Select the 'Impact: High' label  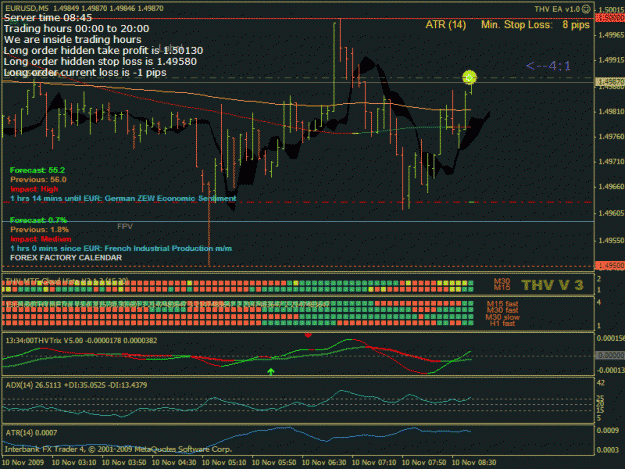(x=34, y=189)
